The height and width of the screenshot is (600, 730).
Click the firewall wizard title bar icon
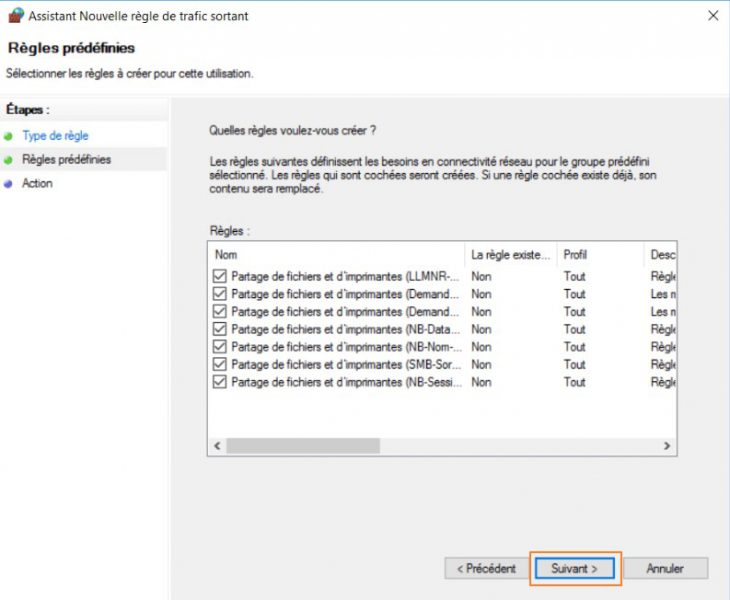tap(16, 15)
